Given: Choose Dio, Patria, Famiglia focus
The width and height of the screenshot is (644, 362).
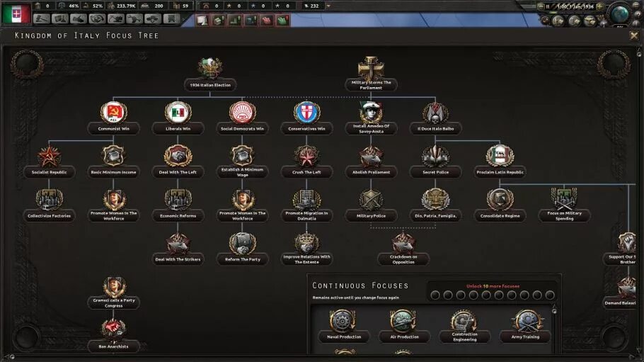Looking at the screenshot, I should point(435,205).
